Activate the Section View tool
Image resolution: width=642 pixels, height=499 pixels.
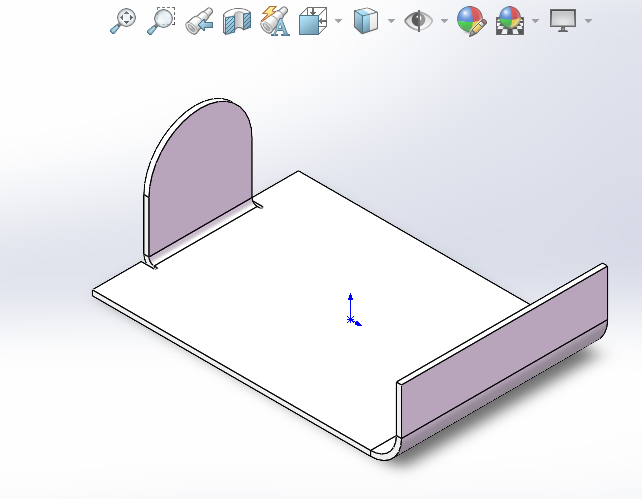pyautogui.click(x=237, y=21)
